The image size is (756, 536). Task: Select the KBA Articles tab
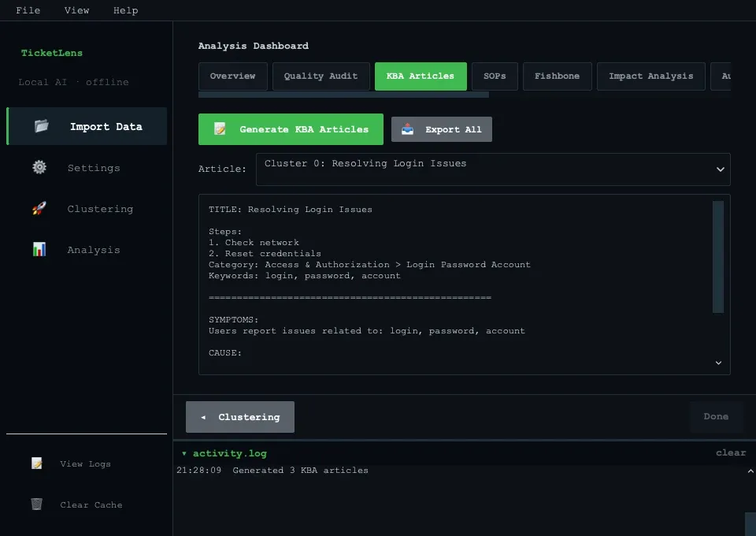(x=421, y=76)
